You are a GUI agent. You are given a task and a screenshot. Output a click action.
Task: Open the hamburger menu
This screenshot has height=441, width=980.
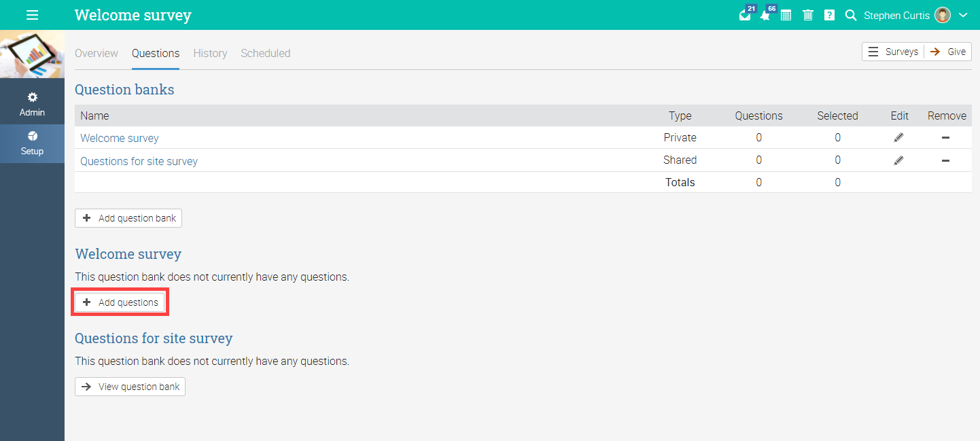tap(32, 15)
